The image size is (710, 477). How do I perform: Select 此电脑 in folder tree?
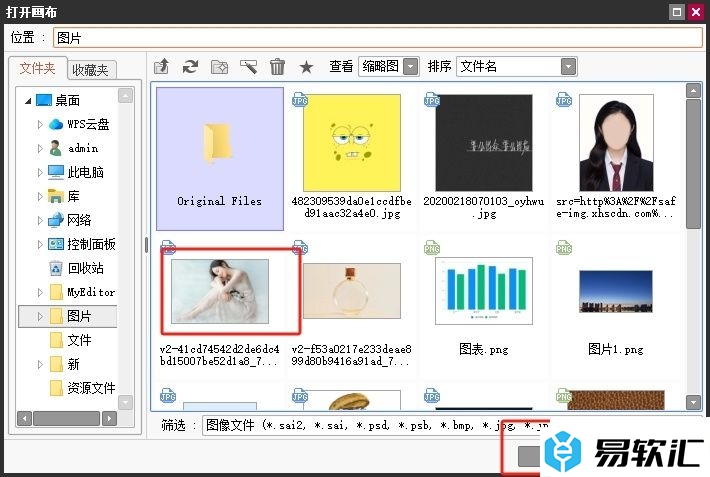point(76,172)
